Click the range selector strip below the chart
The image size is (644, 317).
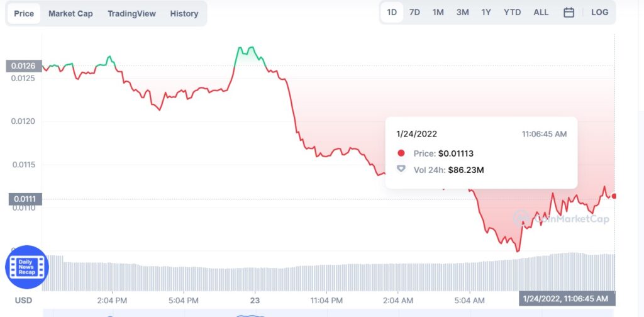(328, 313)
